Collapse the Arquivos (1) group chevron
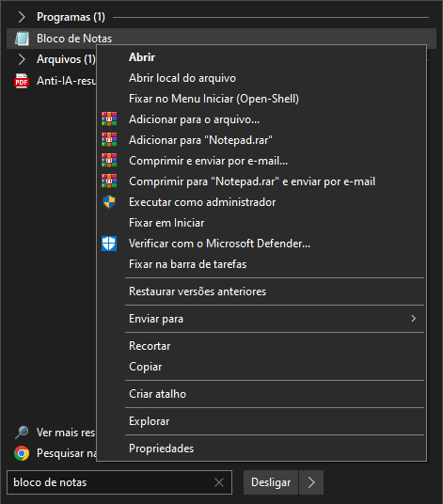443x504 pixels. pos(22,59)
